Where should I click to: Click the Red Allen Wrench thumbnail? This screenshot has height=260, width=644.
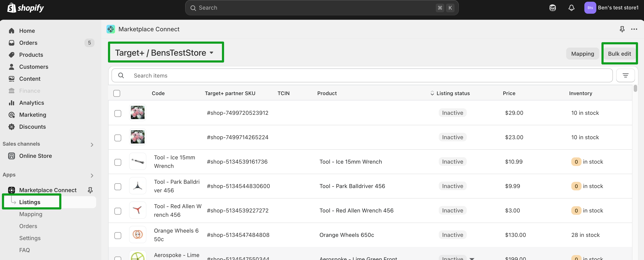point(137,210)
